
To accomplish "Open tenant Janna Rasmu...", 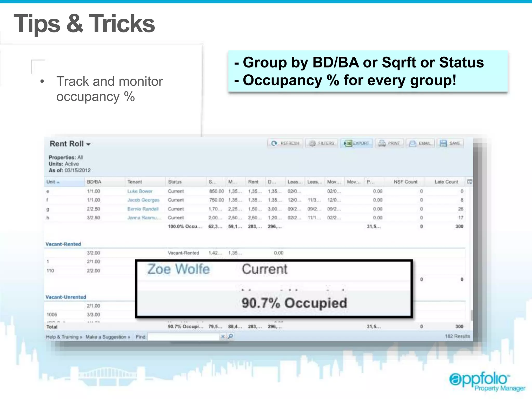I will tap(144, 218).
